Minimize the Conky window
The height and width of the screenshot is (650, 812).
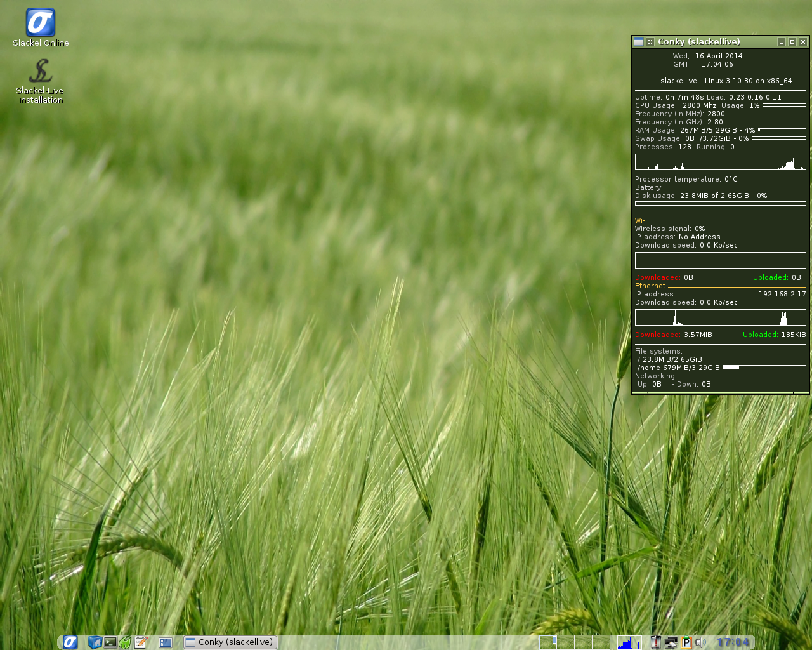(782, 42)
